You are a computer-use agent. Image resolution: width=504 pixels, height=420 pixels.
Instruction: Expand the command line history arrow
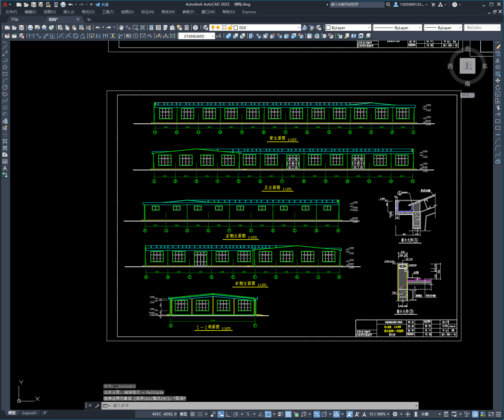416,406
